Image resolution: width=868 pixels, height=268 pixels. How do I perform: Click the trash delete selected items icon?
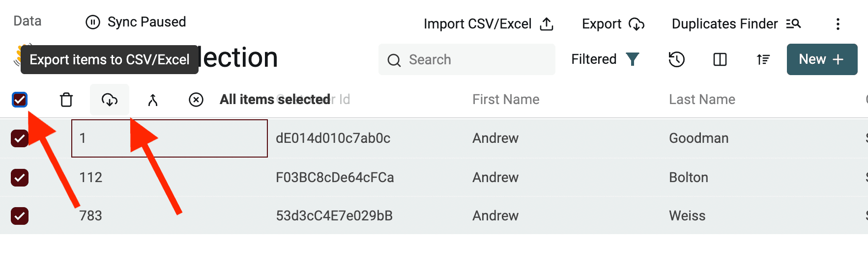[x=66, y=100]
